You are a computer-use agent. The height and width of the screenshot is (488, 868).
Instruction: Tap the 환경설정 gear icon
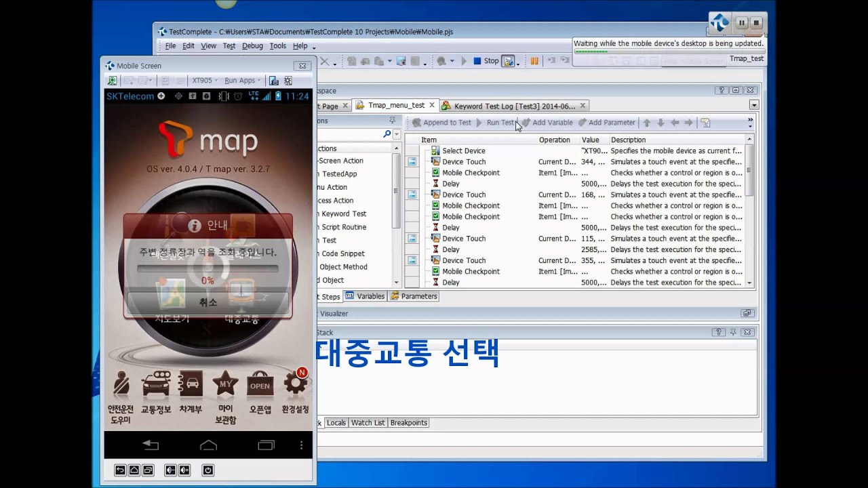[x=296, y=384]
